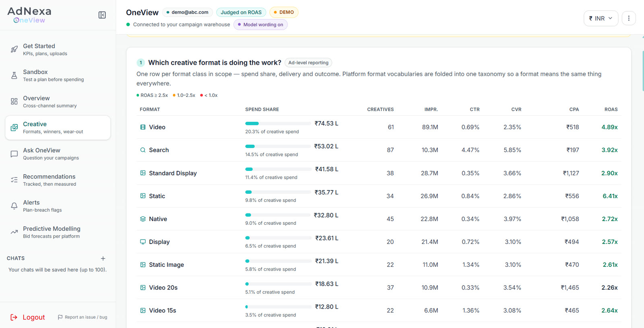This screenshot has width=644, height=328.
Task: Collapse the sidebar panel icon
Action: (x=102, y=15)
